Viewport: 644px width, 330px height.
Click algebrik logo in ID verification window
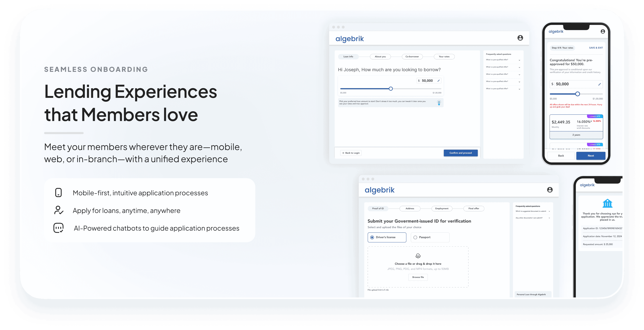pyautogui.click(x=379, y=190)
